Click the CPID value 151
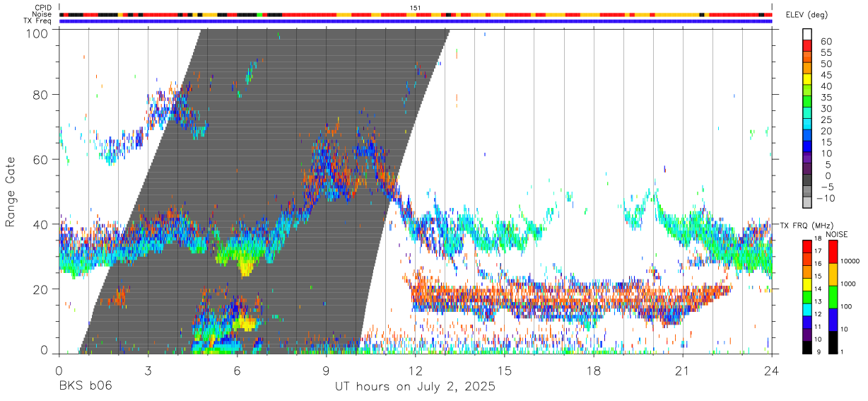This screenshot has height=401, width=868. (415, 8)
